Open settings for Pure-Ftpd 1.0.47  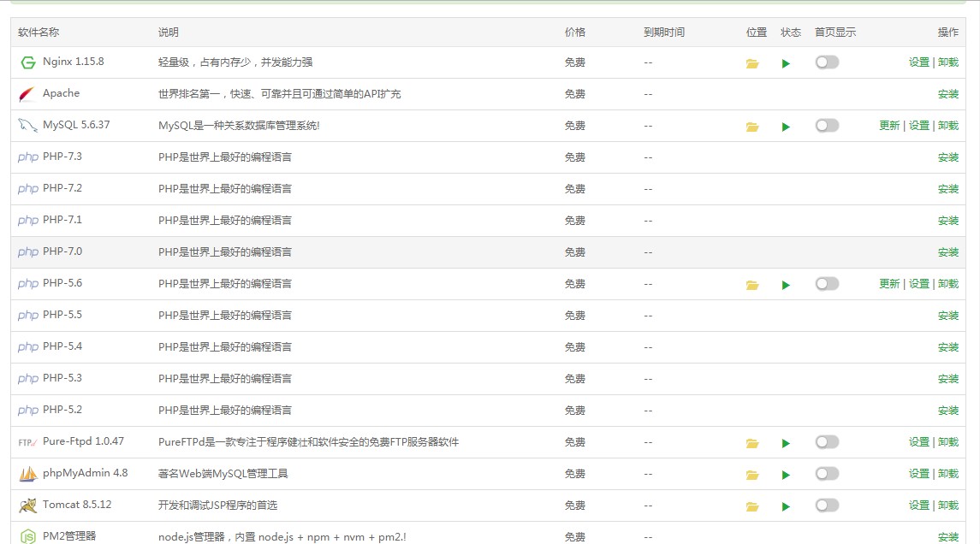(x=918, y=441)
